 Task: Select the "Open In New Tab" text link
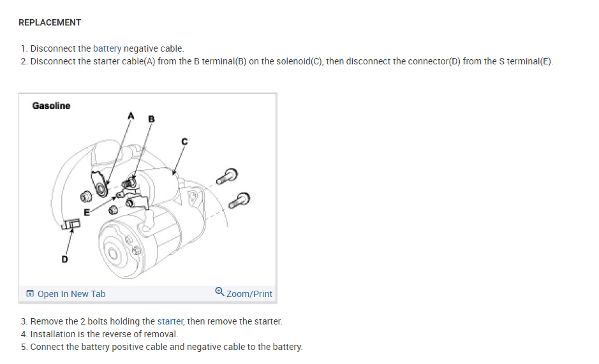pyautogui.click(x=71, y=294)
